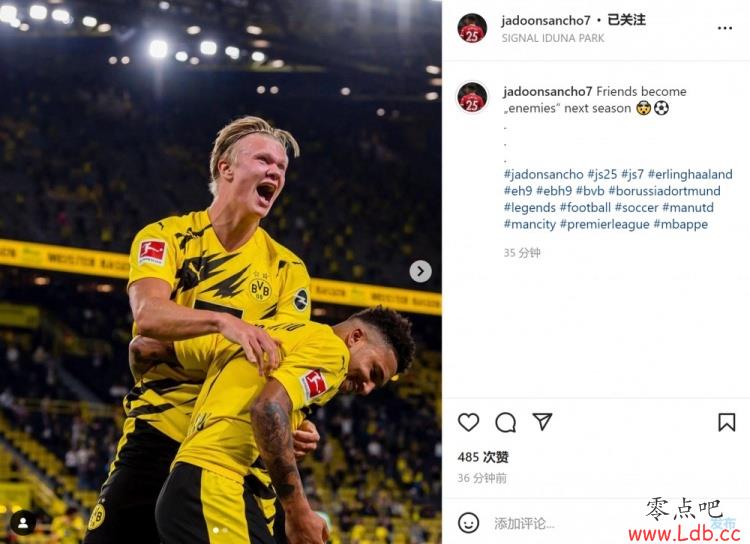Open the caption avatar of jadoonsancho7
This screenshot has width=750, height=544.
[x=472, y=97]
